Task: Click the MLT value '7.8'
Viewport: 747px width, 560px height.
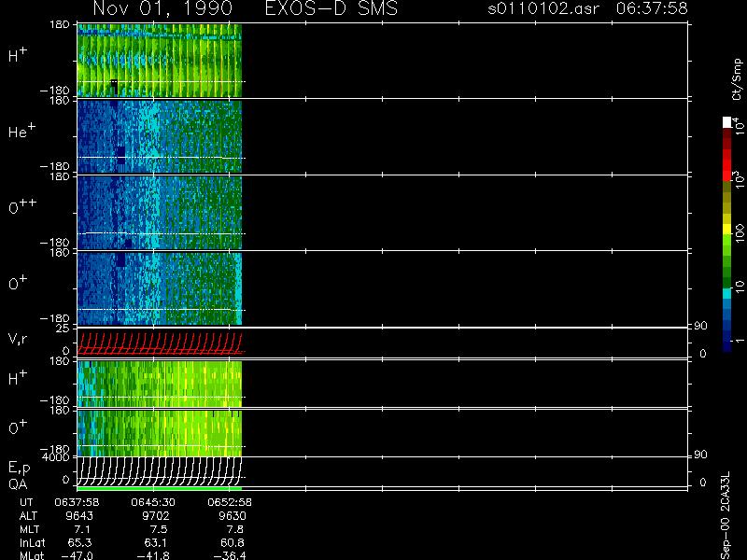Action: tap(234, 529)
